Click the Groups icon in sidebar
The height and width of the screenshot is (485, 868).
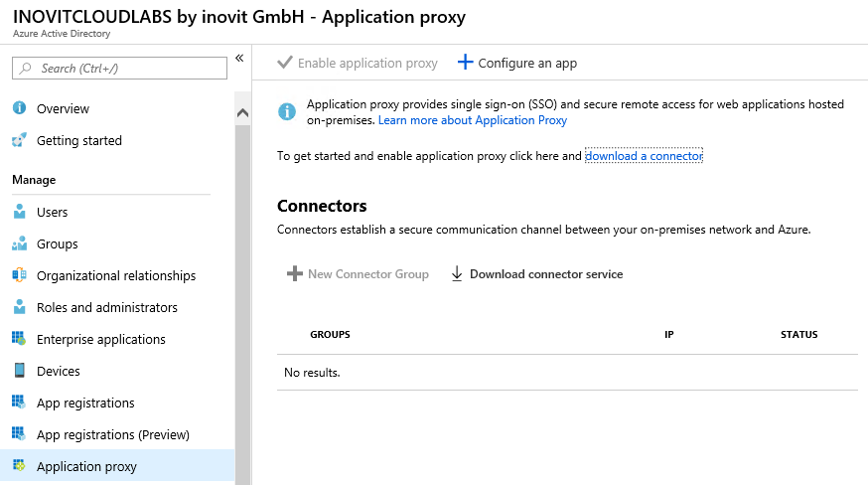(x=20, y=243)
